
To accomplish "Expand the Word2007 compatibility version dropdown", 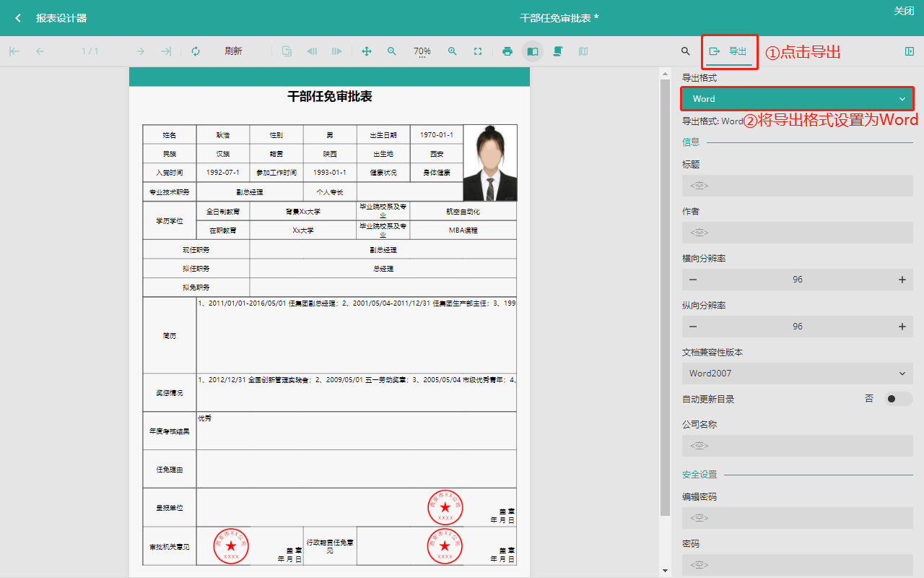I will click(797, 374).
